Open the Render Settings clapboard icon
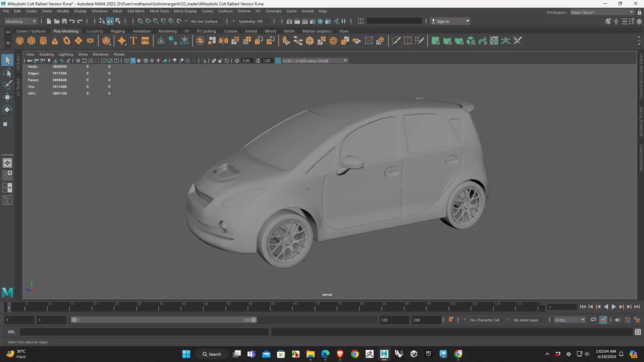 pyautogui.click(x=313, y=21)
